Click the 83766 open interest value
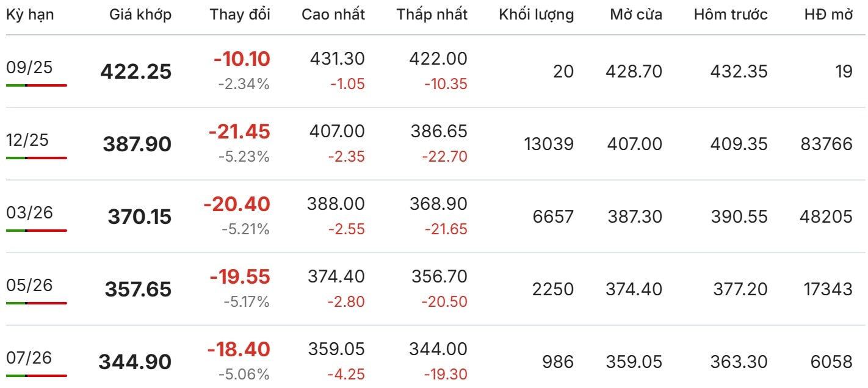 click(x=825, y=144)
